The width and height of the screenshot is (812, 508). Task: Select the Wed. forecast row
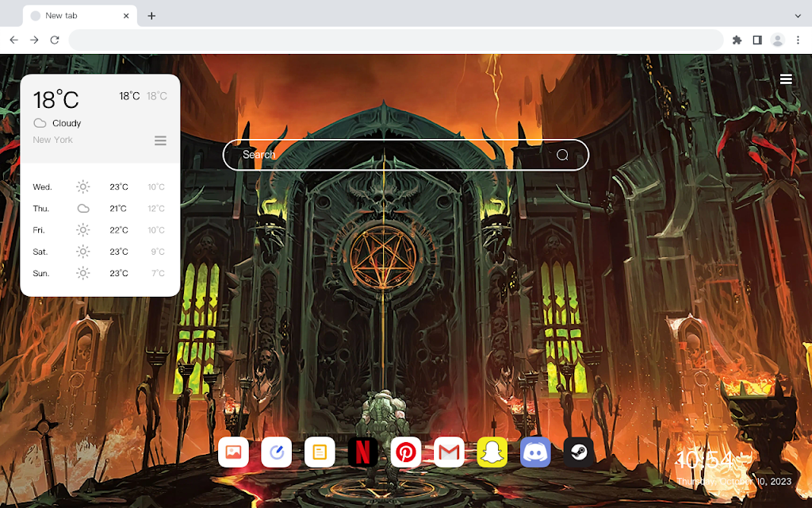99,187
